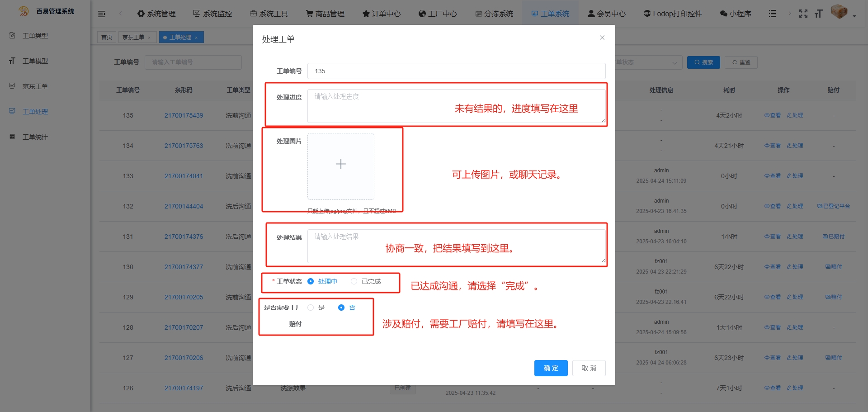The image size is (868, 412).
Task: Click the font size adjustment icon
Action: click(818, 14)
